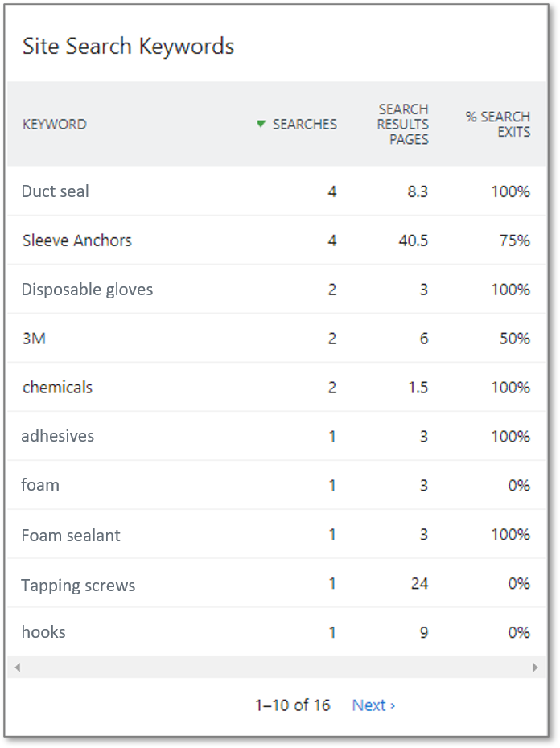
Task: Select the chemicals keyword
Action: coord(57,388)
